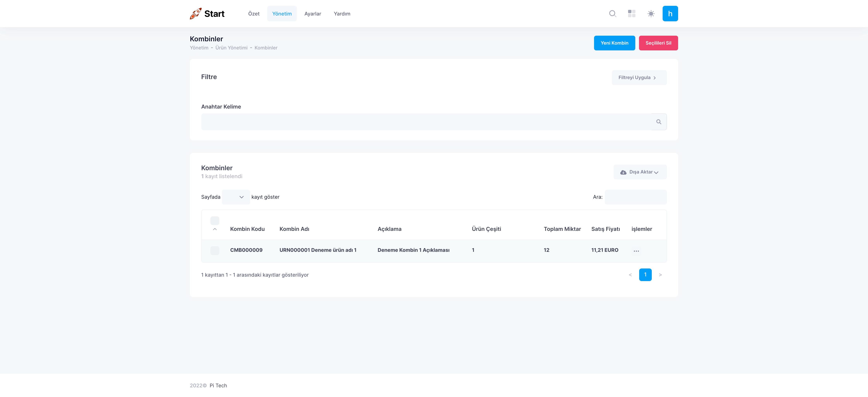Open the Ayarlar menu item
Viewport: 868px width, 397px height.
point(312,14)
